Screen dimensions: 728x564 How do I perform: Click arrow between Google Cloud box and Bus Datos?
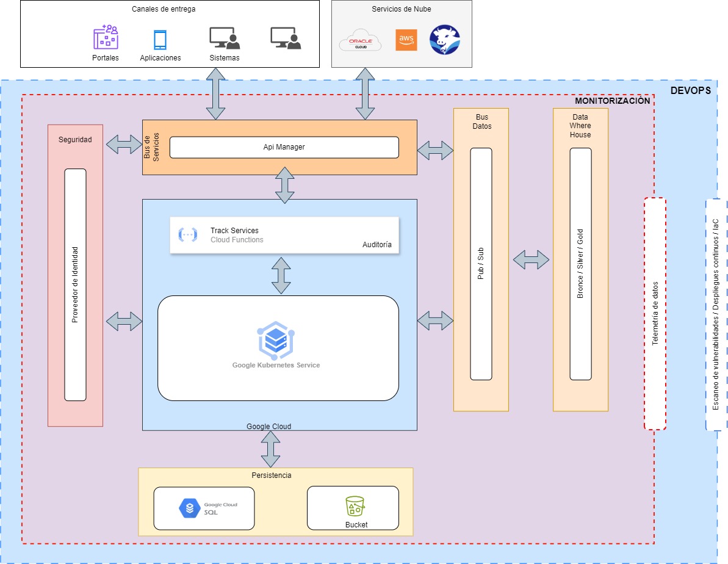point(435,321)
